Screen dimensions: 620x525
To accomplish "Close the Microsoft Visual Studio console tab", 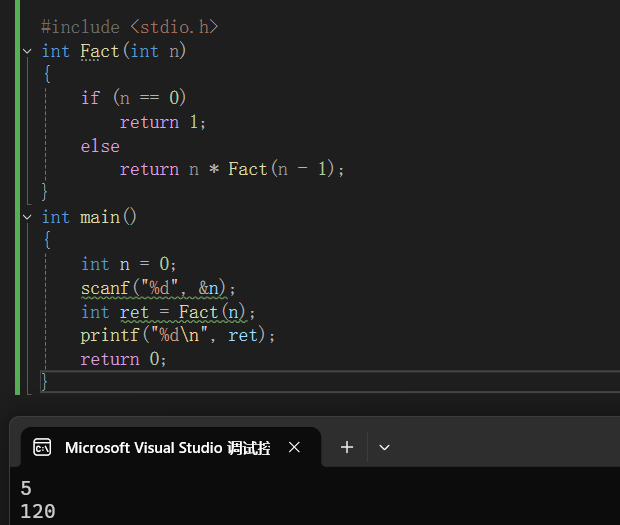I will coord(294,448).
